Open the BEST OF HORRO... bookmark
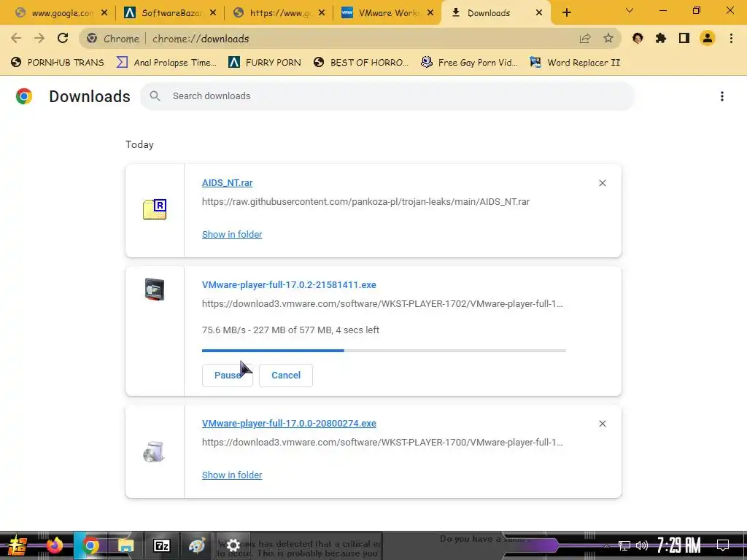The image size is (747, 560). click(x=361, y=63)
